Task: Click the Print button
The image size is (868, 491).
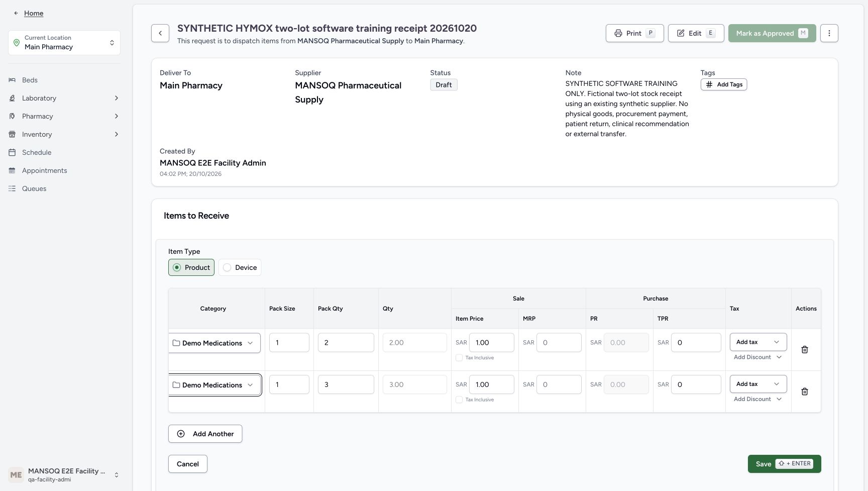Action: (634, 33)
